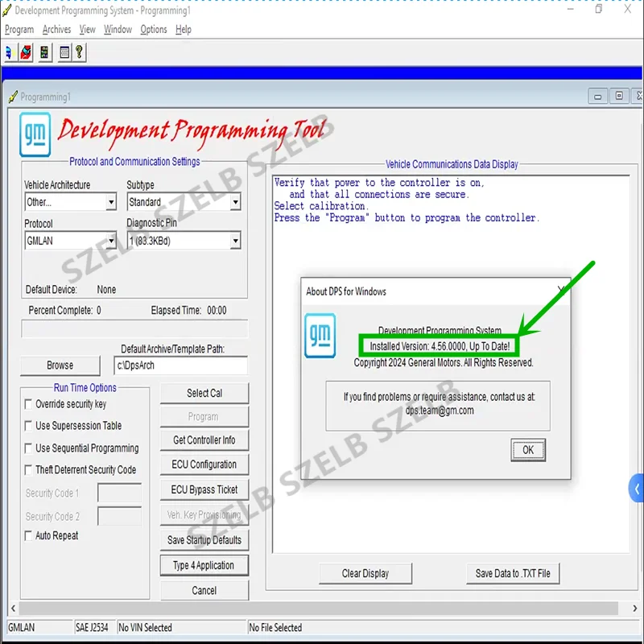Maximize the Programming1 child window
Image resolution: width=644 pixels, height=644 pixels.
(x=619, y=96)
